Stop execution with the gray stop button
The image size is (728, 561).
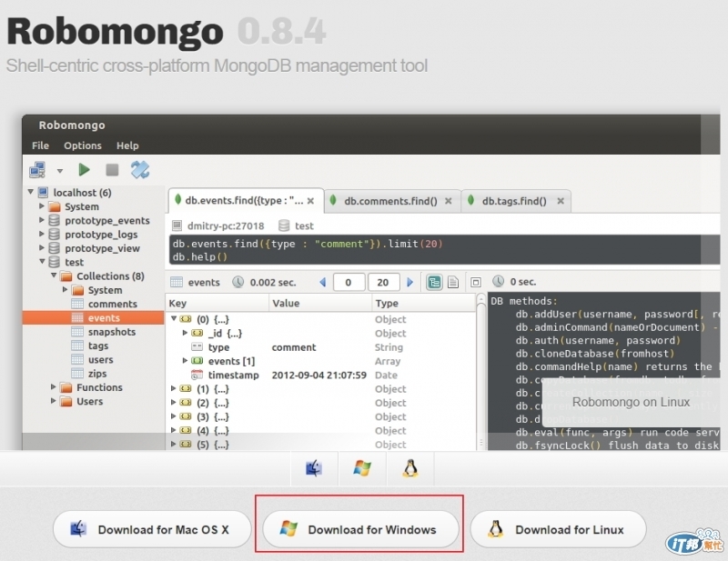pyautogui.click(x=112, y=170)
